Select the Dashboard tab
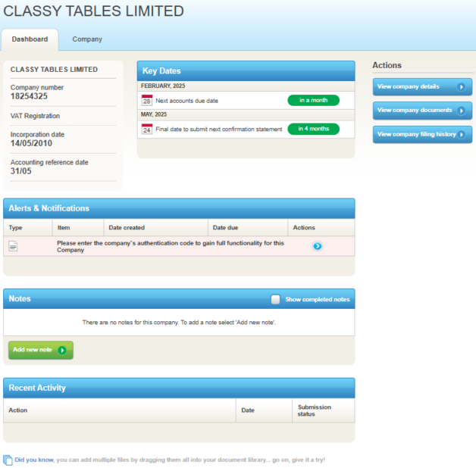Screen dimensions: 476x468 coord(30,39)
